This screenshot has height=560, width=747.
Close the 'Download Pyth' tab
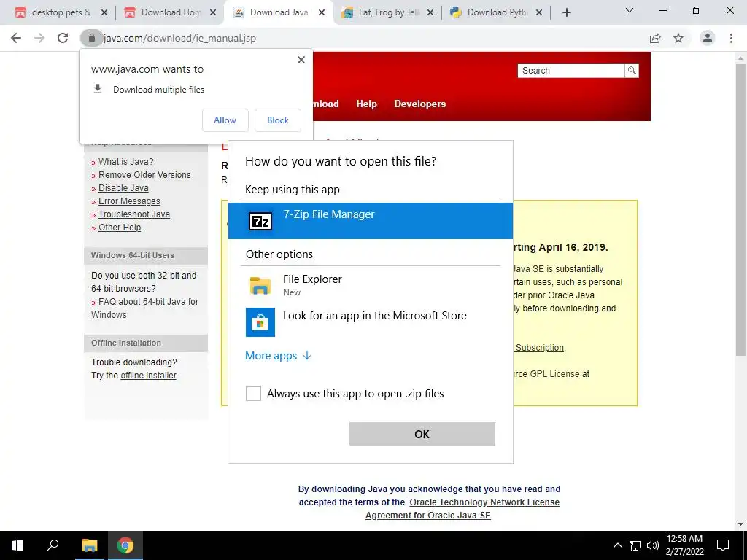click(x=539, y=12)
